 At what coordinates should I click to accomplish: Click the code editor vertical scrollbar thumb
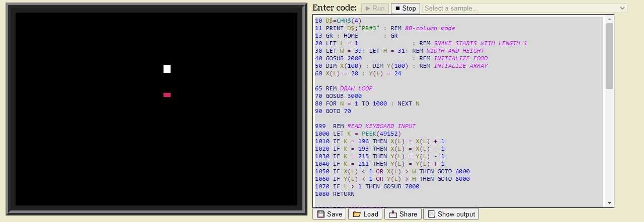[x=610, y=55]
